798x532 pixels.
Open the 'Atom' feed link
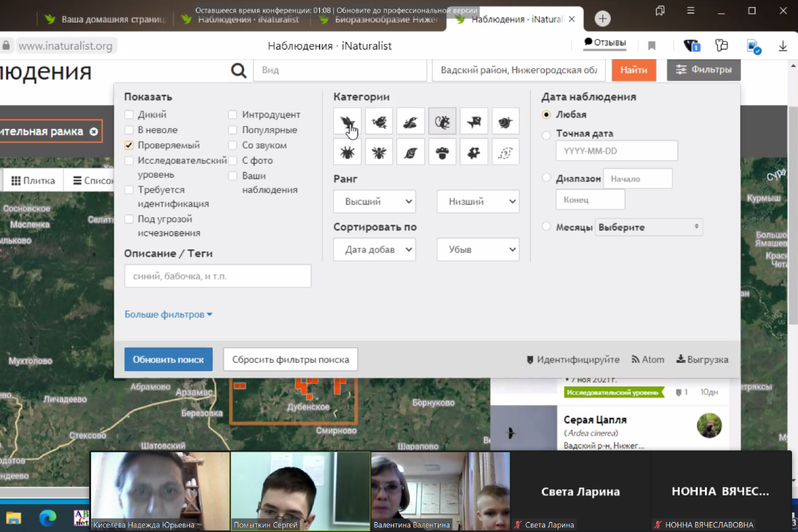tap(648, 359)
